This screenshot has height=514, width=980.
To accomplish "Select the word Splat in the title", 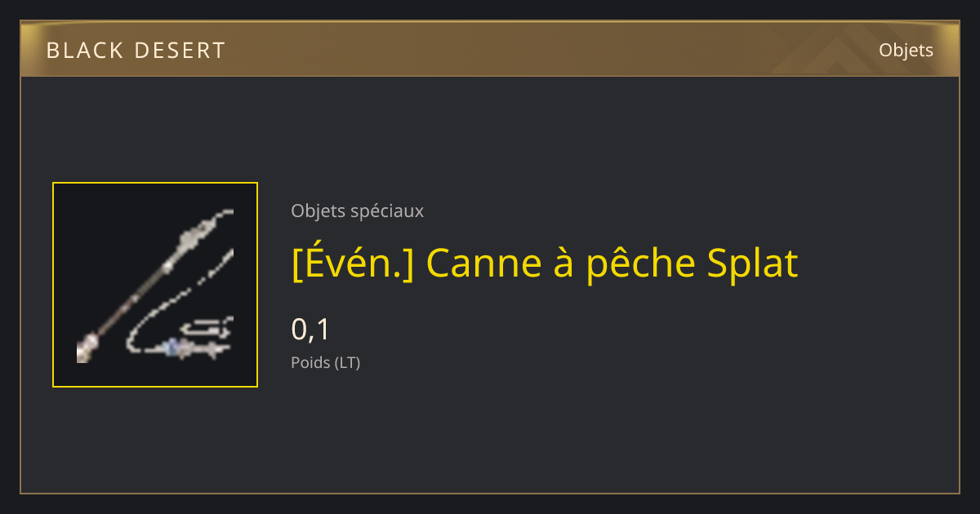I will (x=752, y=263).
